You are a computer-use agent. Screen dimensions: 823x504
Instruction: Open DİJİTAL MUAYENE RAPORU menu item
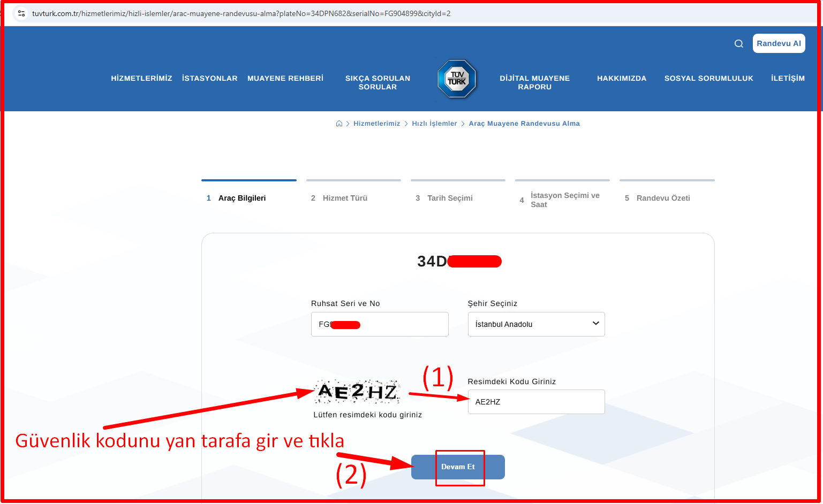[535, 82]
